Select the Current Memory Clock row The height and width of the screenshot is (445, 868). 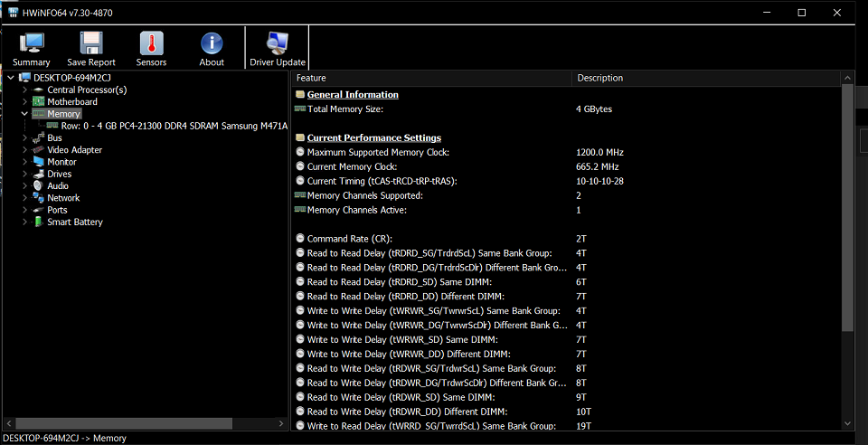click(x=566, y=166)
